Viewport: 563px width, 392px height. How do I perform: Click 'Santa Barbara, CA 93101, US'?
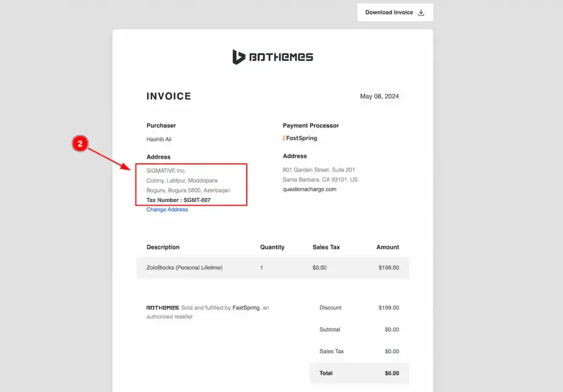tap(320, 179)
